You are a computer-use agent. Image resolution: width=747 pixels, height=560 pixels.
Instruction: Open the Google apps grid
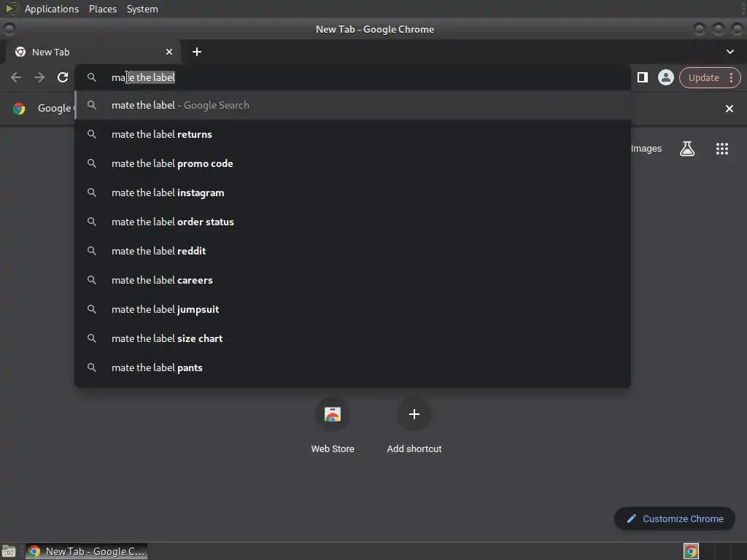[x=721, y=149]
